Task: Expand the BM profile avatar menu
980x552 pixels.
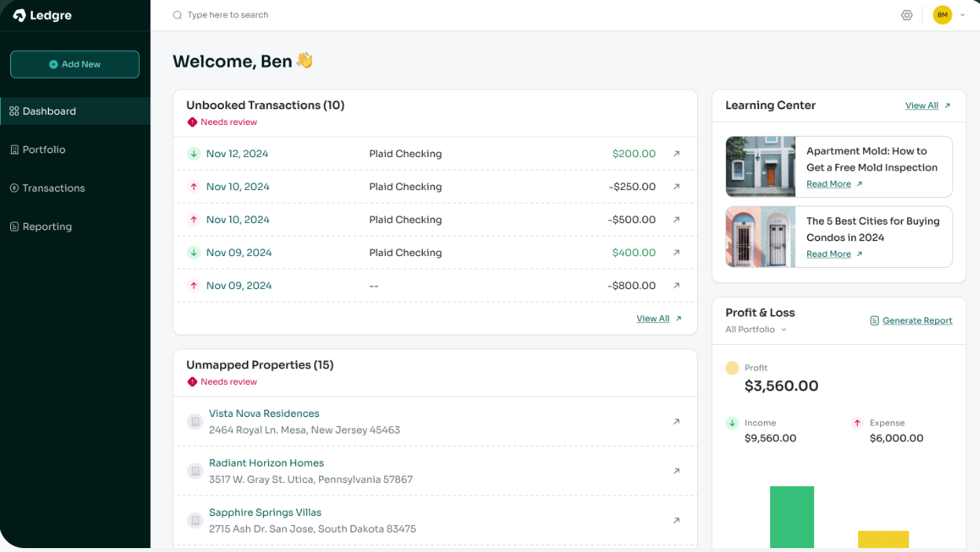Action: point(942,14)
